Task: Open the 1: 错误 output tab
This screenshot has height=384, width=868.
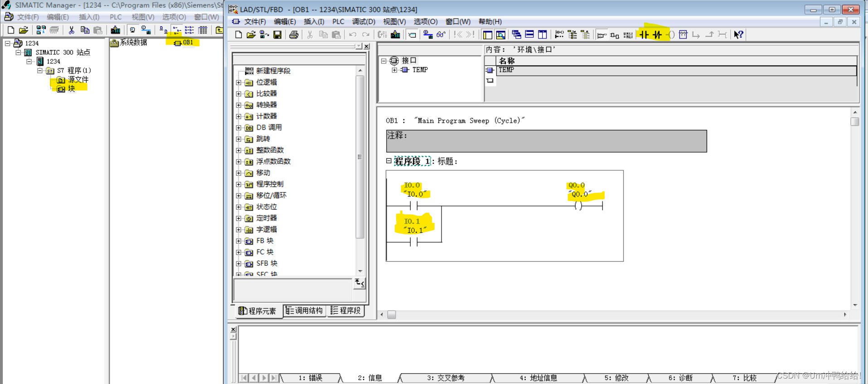Action: coord(310,378)
